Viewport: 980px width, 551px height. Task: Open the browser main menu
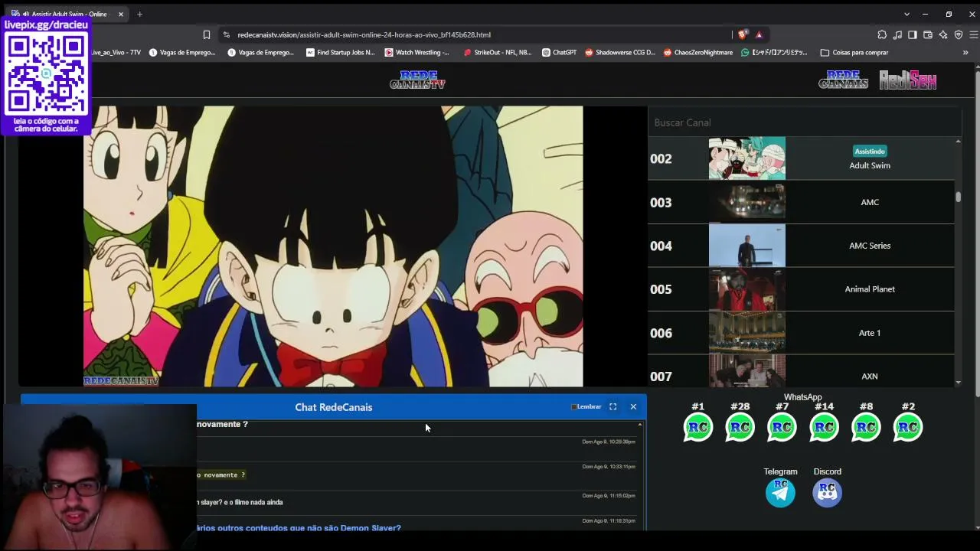(974, 34)
